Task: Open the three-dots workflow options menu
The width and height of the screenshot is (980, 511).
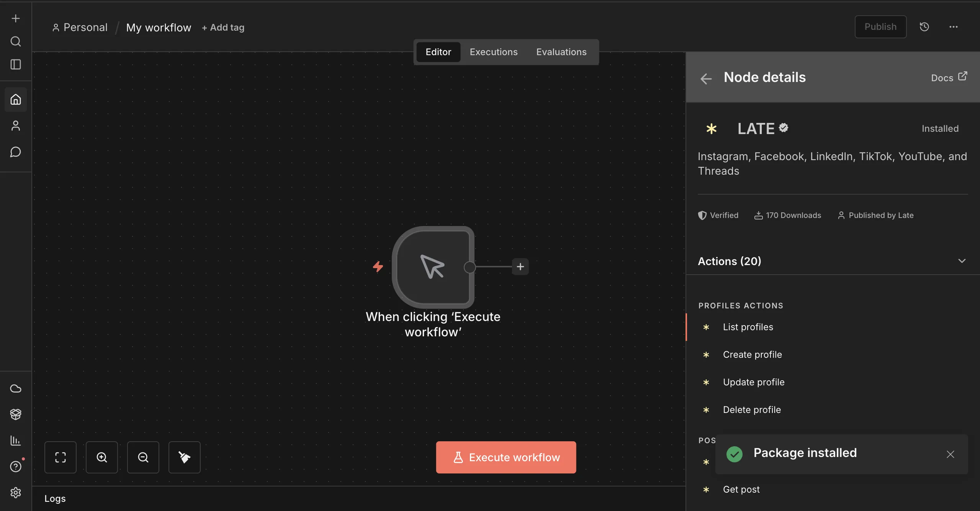Action: click(953, 27)
